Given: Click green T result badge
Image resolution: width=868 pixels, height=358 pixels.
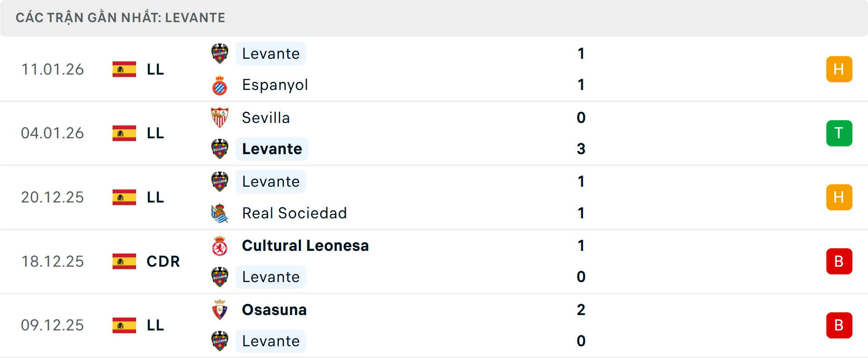Looking at the screenshot, I should click(x=839, y=133).
